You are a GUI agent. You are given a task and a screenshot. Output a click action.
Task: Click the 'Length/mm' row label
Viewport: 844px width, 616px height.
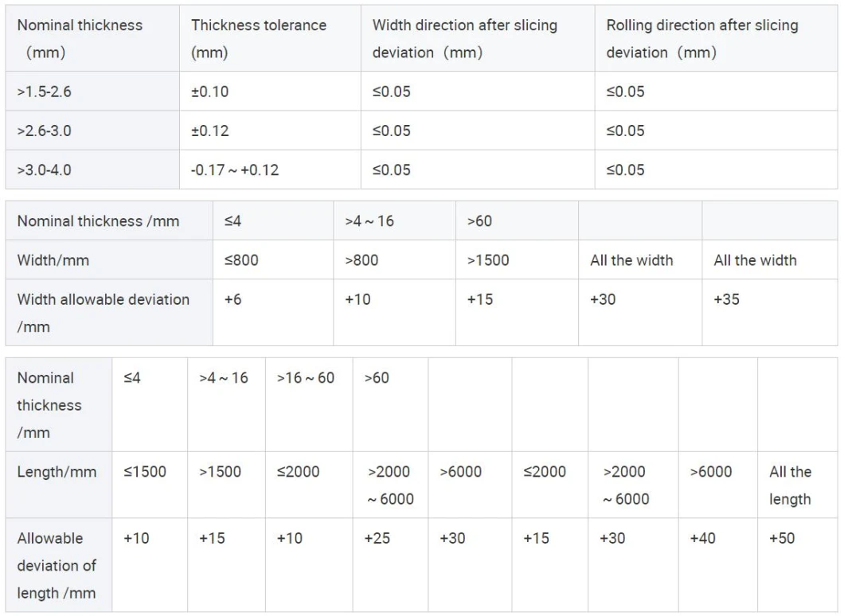click(x=57, y=472)
